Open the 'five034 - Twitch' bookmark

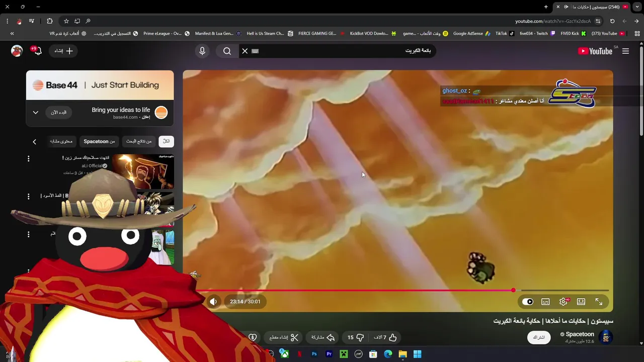point(537,34)
